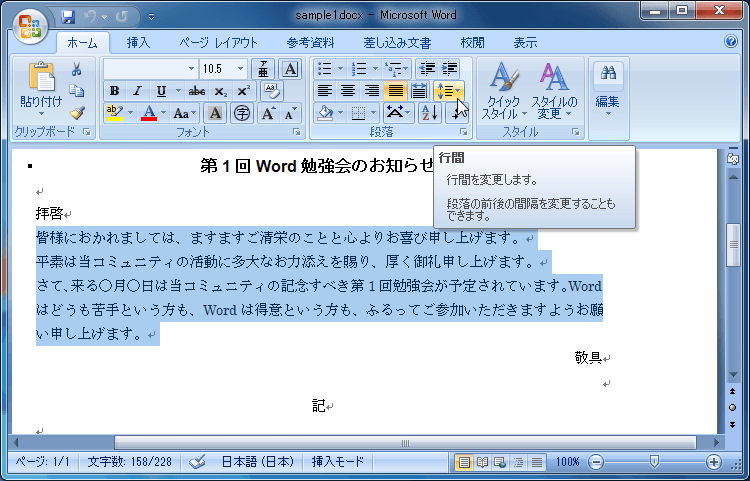
Task: Expand the font color dropdown arrow
Action: tap(164, 113)
